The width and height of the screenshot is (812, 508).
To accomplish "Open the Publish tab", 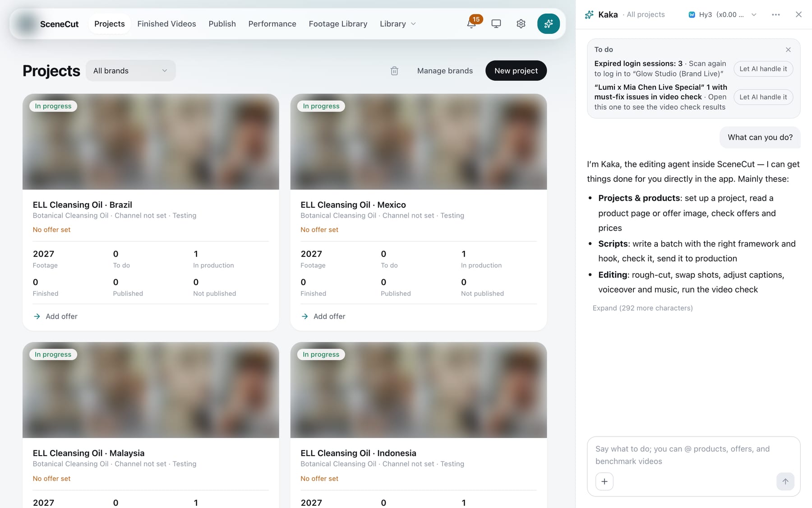I will click(x=222, y=23).
